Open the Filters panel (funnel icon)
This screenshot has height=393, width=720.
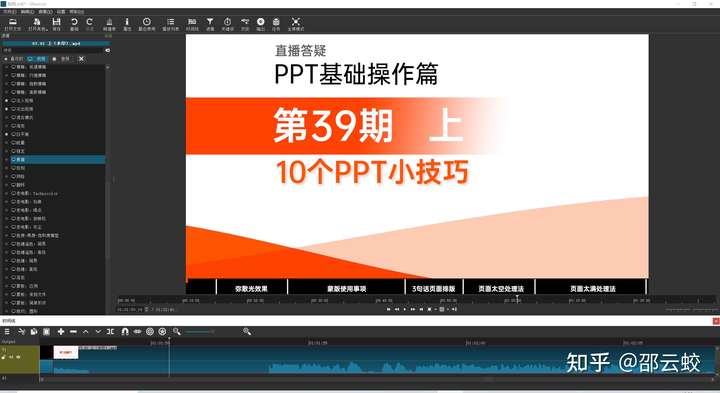coord(210,24)
